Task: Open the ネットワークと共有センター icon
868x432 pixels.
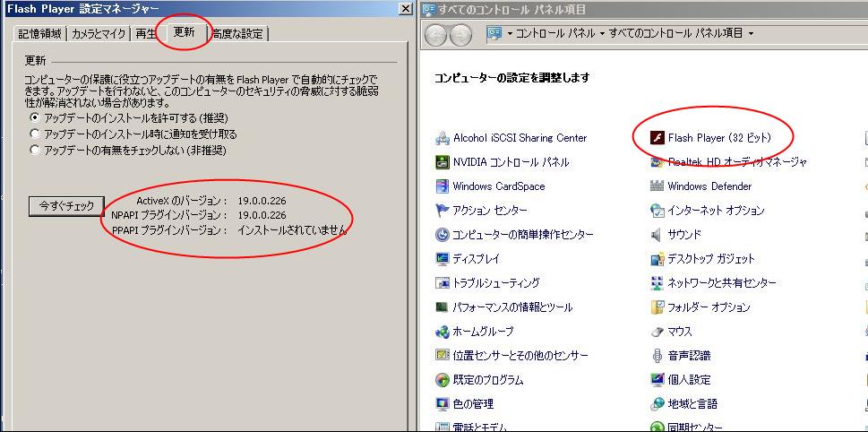Action: [657, 283]
